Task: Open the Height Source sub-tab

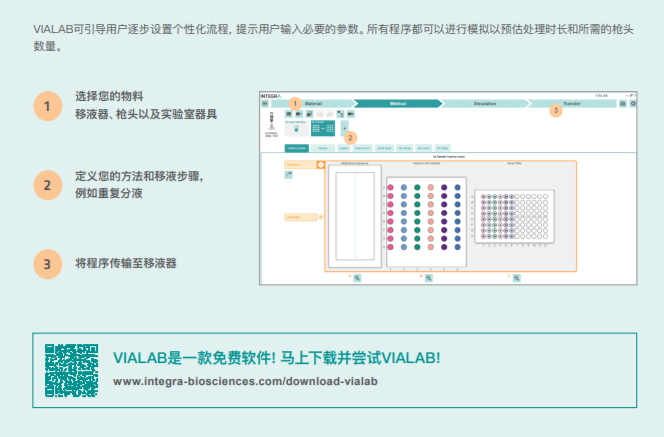Action: [x=362, y=148]
